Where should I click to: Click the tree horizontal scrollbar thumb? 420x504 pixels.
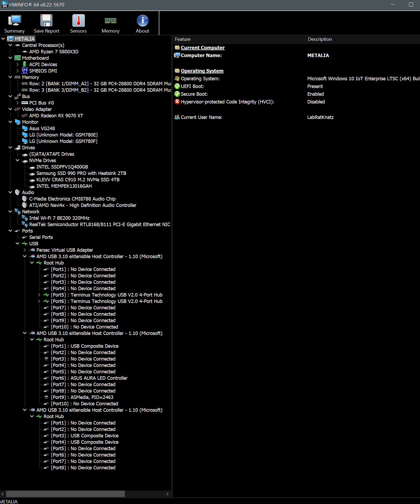(x=65, y=494)
